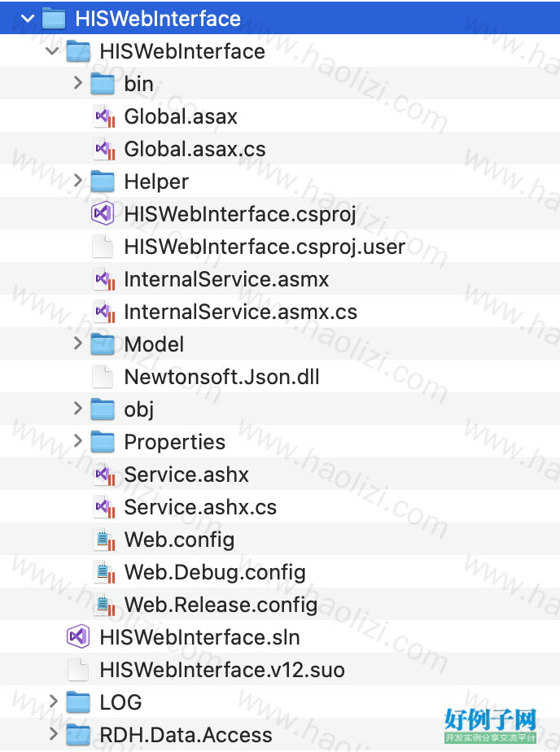Select the HISWebInterface.v12.suo file name
The height and width of the screenshot is (752, 560).
pos(222,670)
